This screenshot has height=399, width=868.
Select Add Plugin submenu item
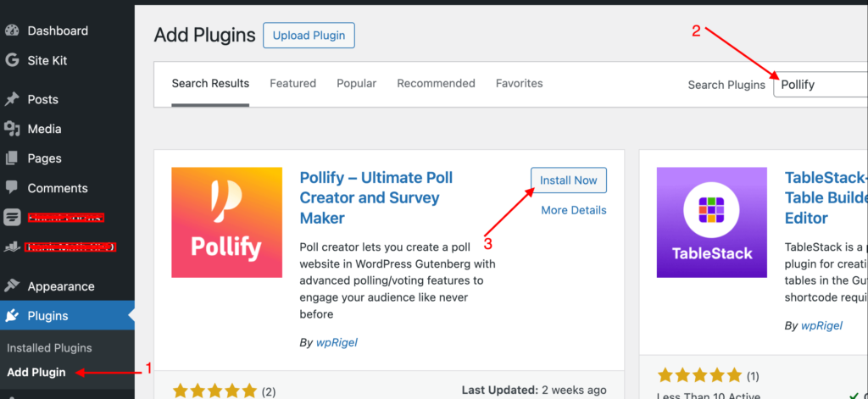[36, 373]
